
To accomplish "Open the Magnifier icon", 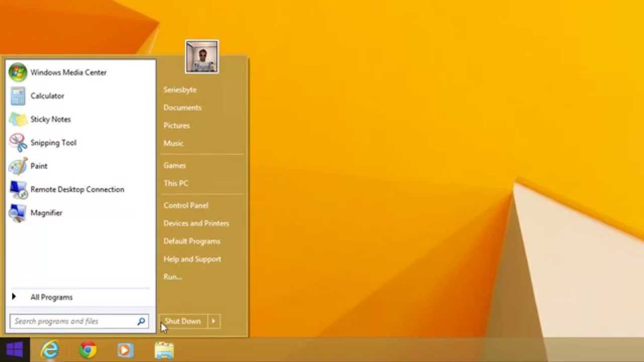I will click(x=18, y=213).
